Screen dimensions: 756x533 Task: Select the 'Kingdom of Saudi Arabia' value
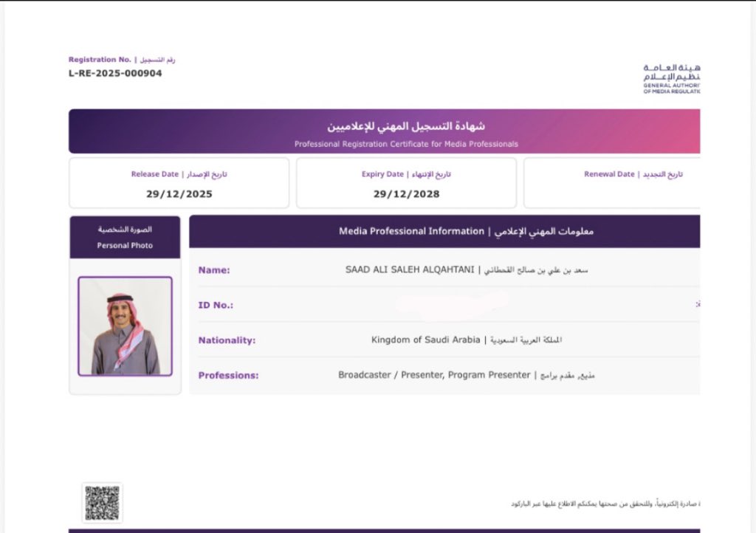click(x=426, y=340)
